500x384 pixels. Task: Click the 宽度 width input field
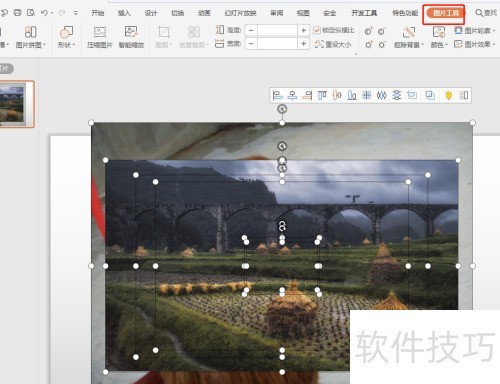coord(277,44)
